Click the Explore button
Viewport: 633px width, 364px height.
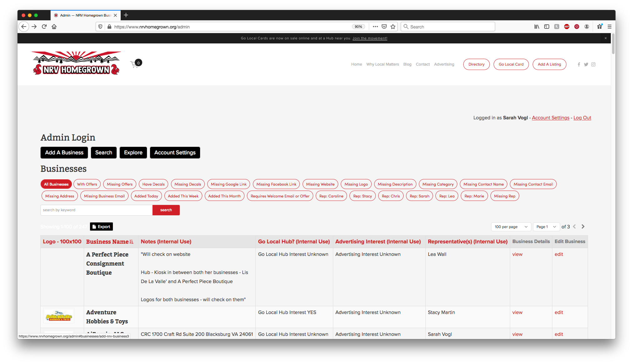pyautogui.click(x=133, y=152)
